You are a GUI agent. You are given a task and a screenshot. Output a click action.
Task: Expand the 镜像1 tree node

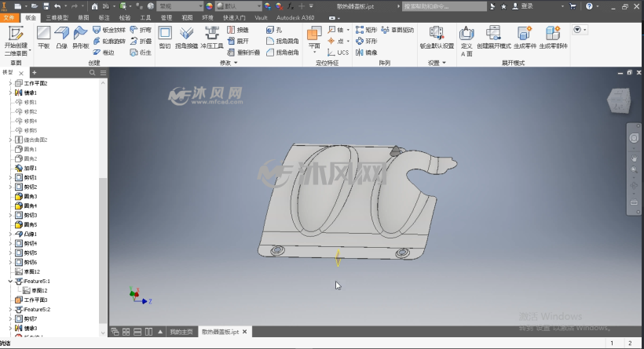click(x=10, y=93)
